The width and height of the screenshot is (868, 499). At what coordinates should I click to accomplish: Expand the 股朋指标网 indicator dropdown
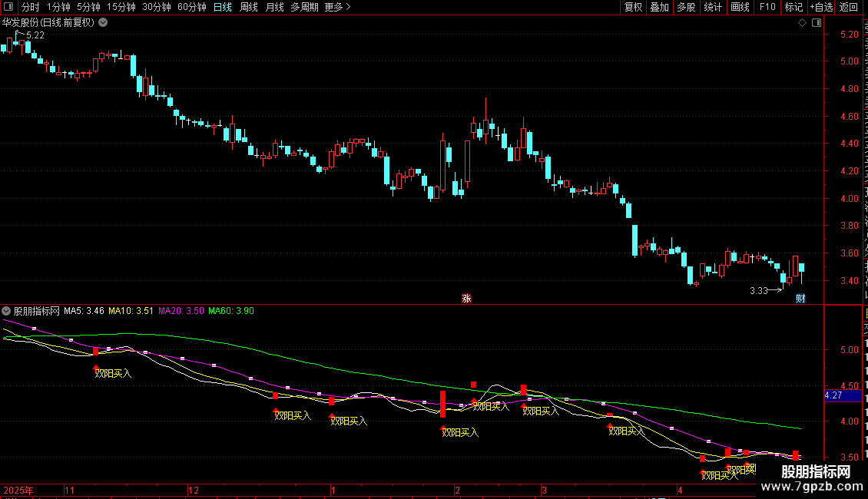tap(6, 311)
